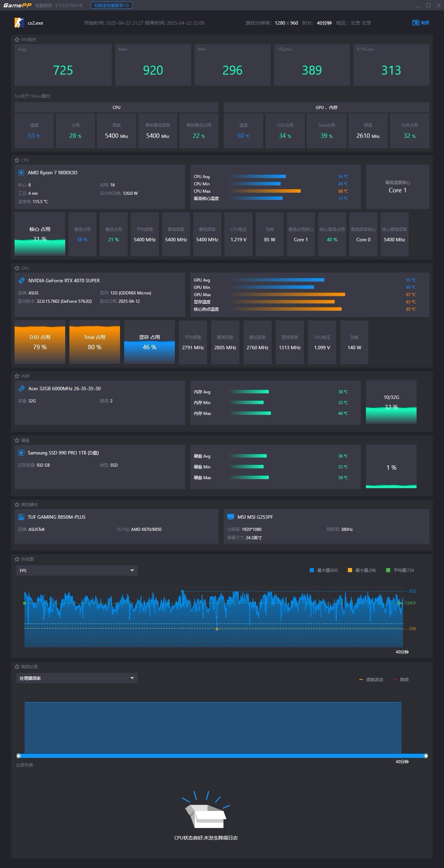Click the star icon beside the CPU section
444x868 pixels.
(17, 160)
